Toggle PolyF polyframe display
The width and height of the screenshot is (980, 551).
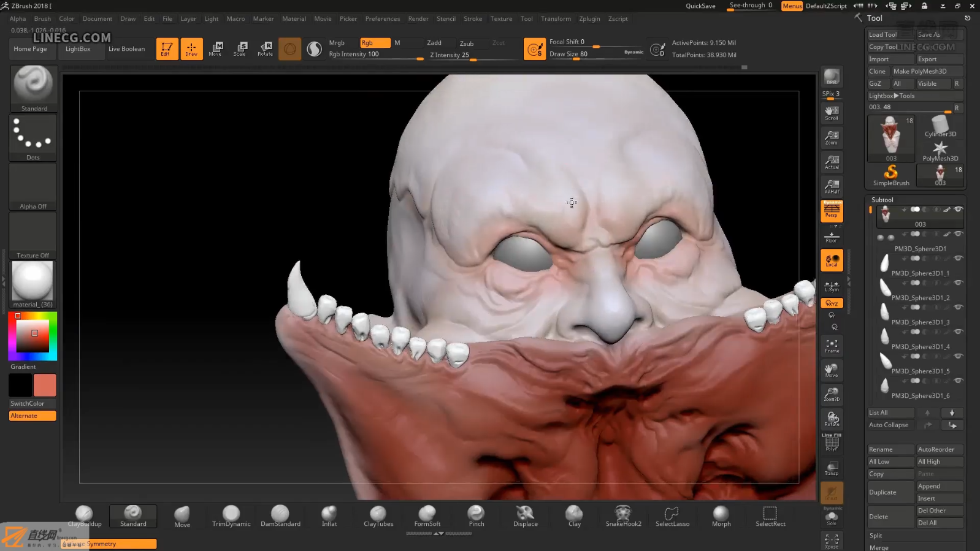[832, 443]
